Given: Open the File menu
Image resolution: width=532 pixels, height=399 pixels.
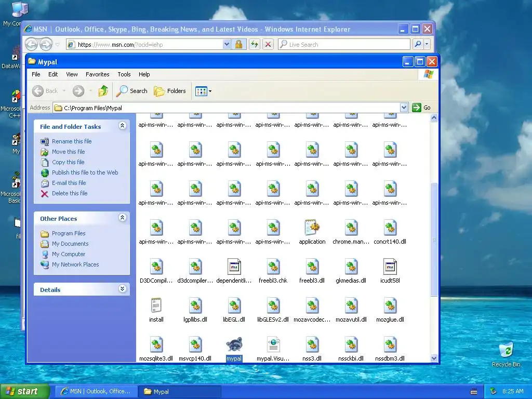Looking at the screenshot, I should pyautogui.click(x=36, y=74).
